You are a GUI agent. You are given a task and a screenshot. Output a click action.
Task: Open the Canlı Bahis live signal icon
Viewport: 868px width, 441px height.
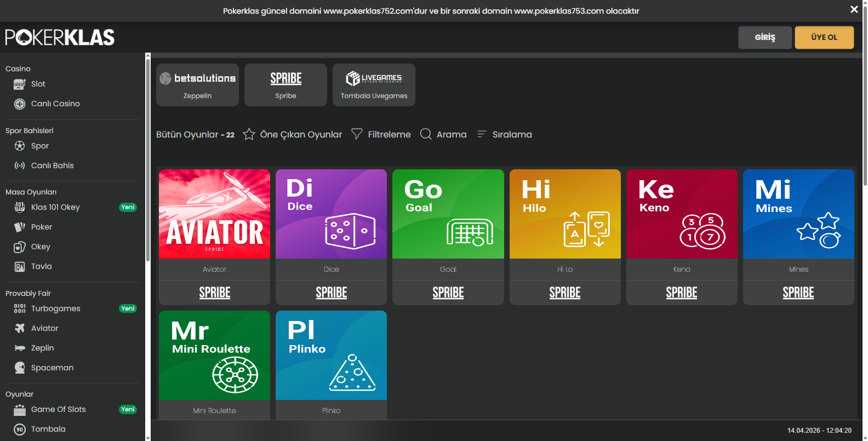pyautogui.click(x=20, y=165)
